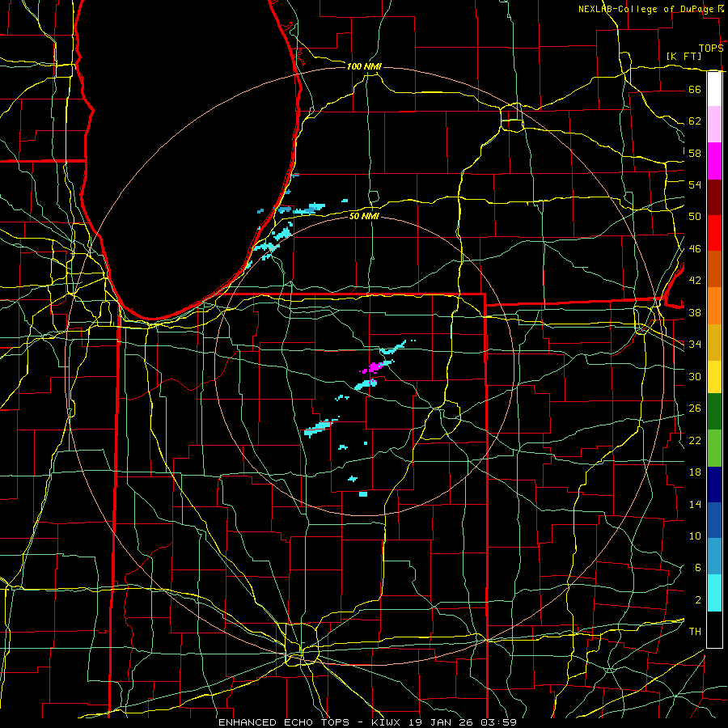Click the legend value '66'
Image resolution: width=728 pixels, height=728 pixels.
tap(695, 90)
